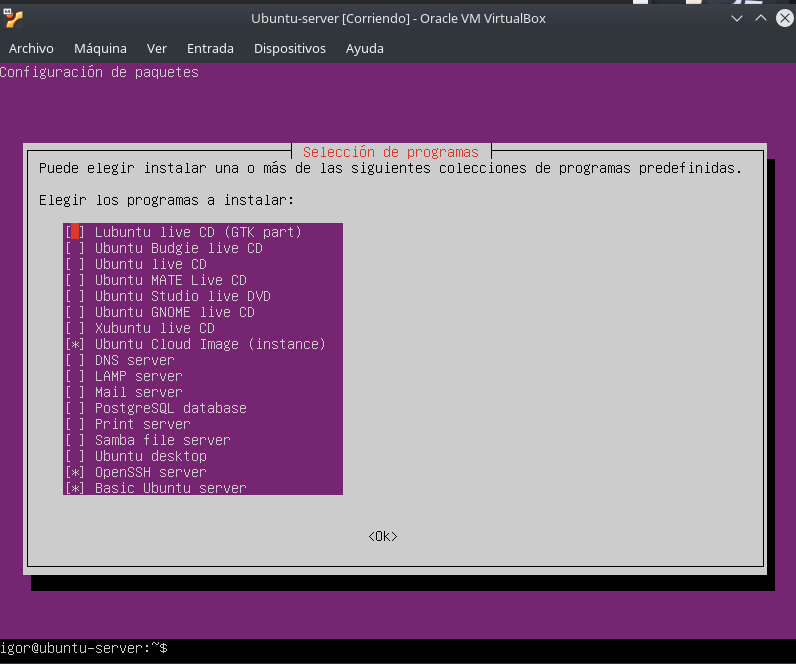796x664 pixels.
Task: Toggle the Ubuntu Studio live DVD checkbox
Action: [x=75, y=296]
